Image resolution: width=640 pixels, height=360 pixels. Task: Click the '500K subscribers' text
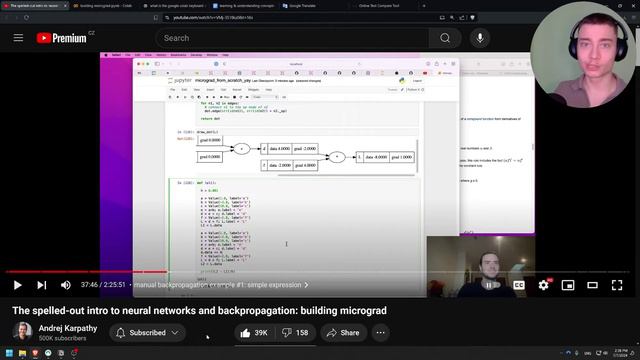click(62, 338)
